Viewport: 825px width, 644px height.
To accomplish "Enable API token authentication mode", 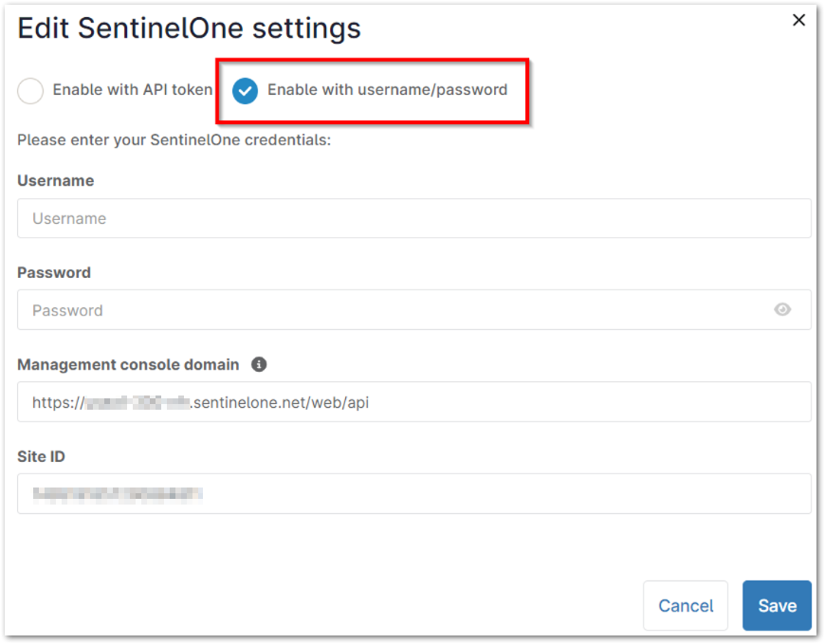I will [29, 90].
